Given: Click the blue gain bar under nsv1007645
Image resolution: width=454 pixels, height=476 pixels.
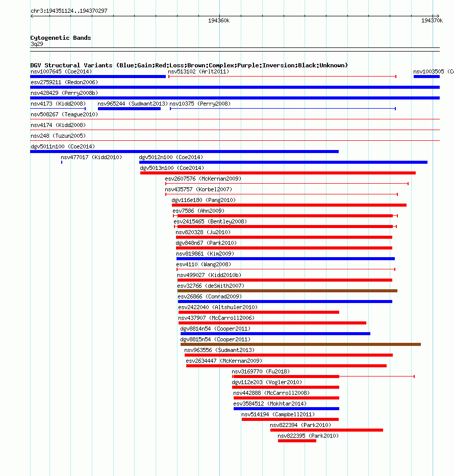Looking at the screenshot, I should tap(98, 77).
